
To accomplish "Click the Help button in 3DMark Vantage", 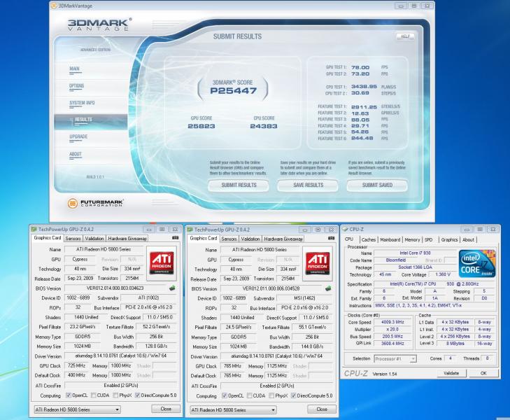I will [405, 36].
